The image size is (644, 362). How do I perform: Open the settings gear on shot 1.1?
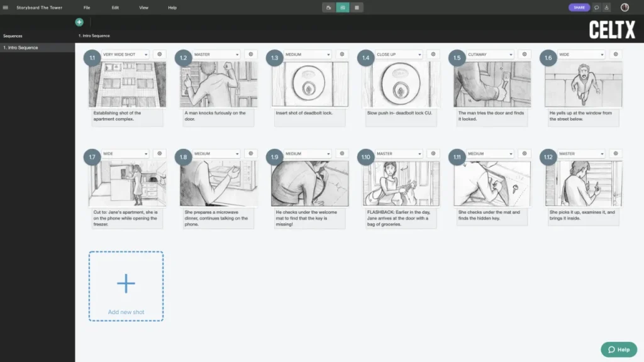tap(159, 54)
